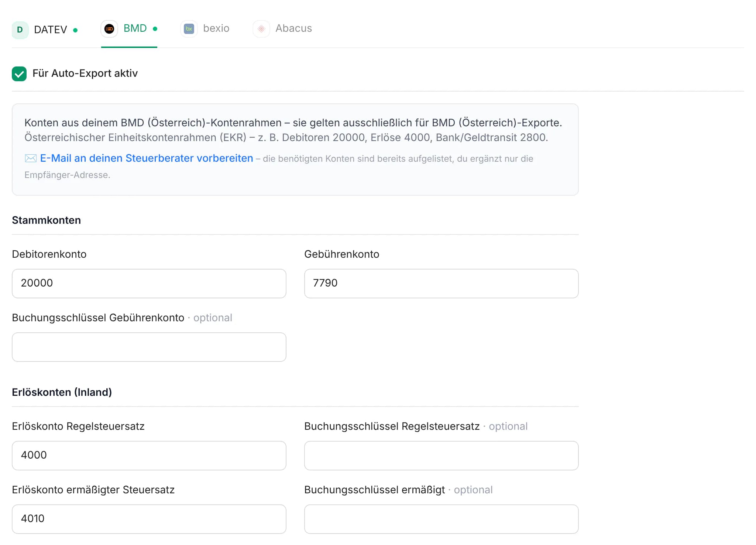Click the envelope icon before the email link
This screenshot has height=545, width=756.
click(x=31, y=158)
